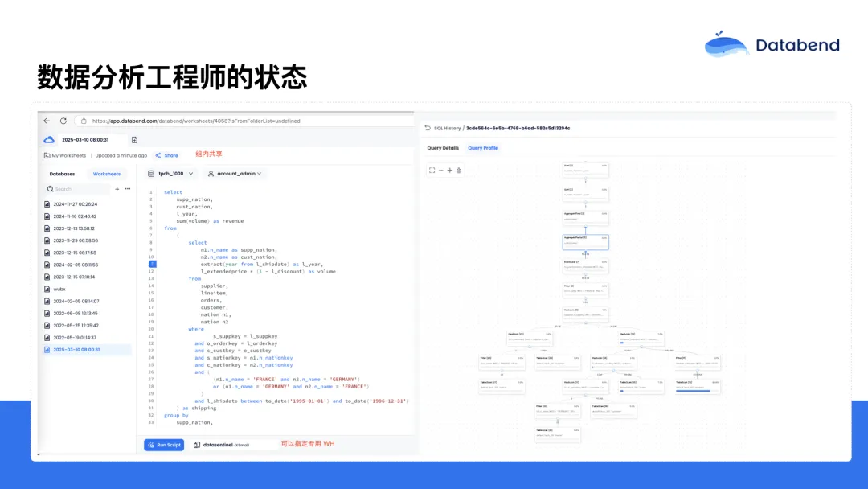The image size is (868, 489).
Task: Reload the page with the refresh icon
Action: pyautogui.click(x=63, y=121)
